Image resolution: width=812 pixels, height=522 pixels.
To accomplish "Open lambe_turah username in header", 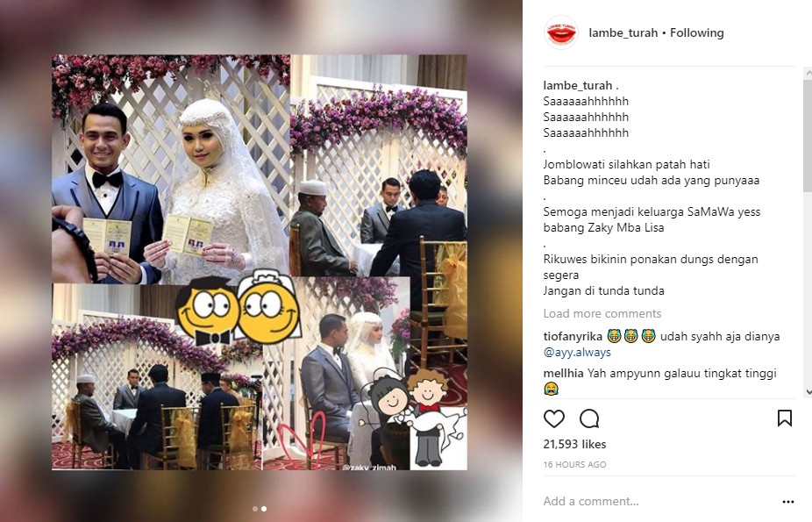I will pos(623,32).
